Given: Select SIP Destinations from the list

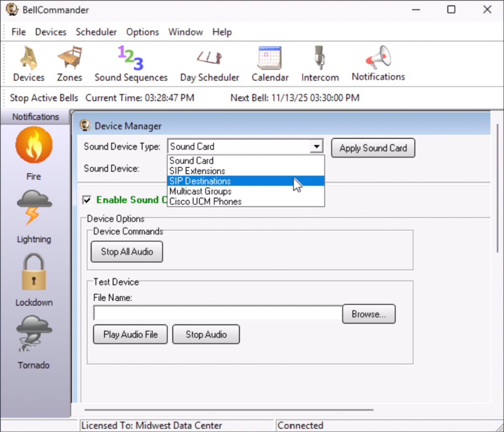Looking at the screenshot, I should coord(200,181).
